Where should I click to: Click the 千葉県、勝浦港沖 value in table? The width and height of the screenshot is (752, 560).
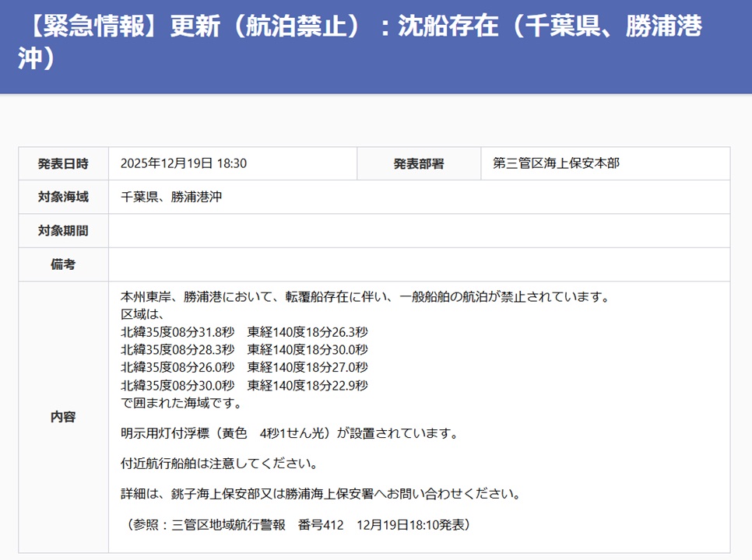pos(171,197)
